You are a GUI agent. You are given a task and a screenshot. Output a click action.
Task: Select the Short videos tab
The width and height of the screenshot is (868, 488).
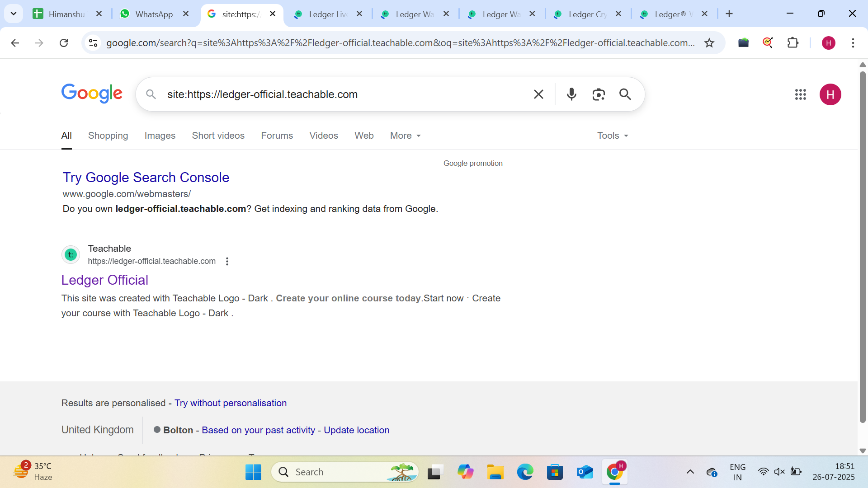click(218, 136)
